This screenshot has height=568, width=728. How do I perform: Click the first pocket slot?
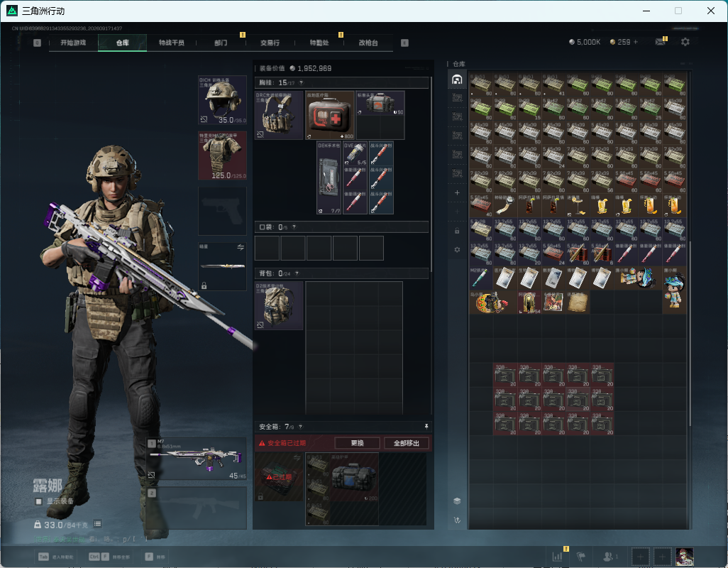[x=267, y=248]
